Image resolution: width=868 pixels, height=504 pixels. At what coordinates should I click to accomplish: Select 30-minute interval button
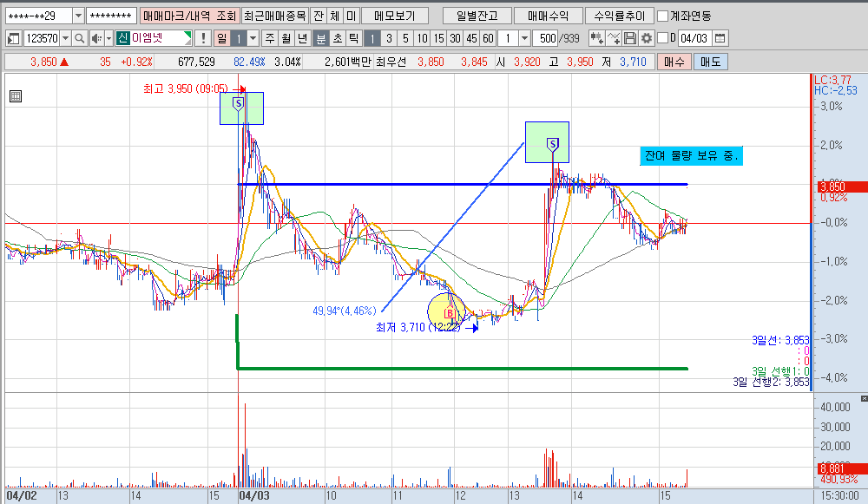(455, 38)
